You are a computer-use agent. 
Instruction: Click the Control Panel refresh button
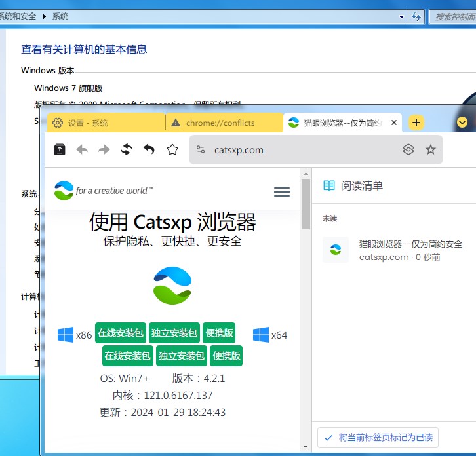pyautogui.click(x=416, y=16)
